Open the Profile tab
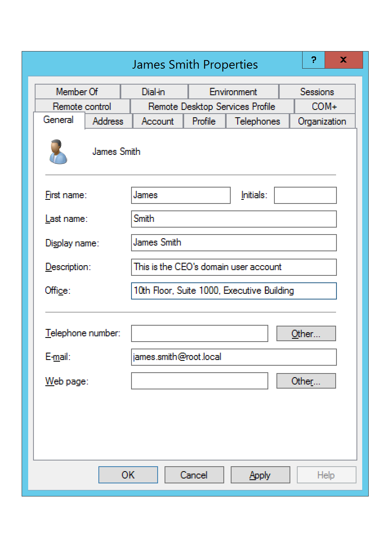This screenshot has width=392, height=550. 204,121
